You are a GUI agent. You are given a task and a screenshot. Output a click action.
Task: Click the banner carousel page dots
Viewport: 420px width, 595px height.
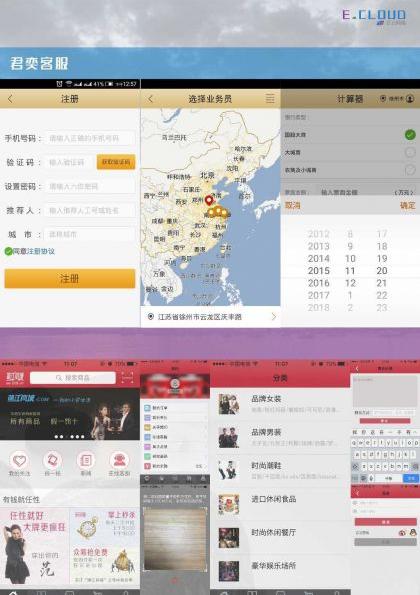(69, 437)
